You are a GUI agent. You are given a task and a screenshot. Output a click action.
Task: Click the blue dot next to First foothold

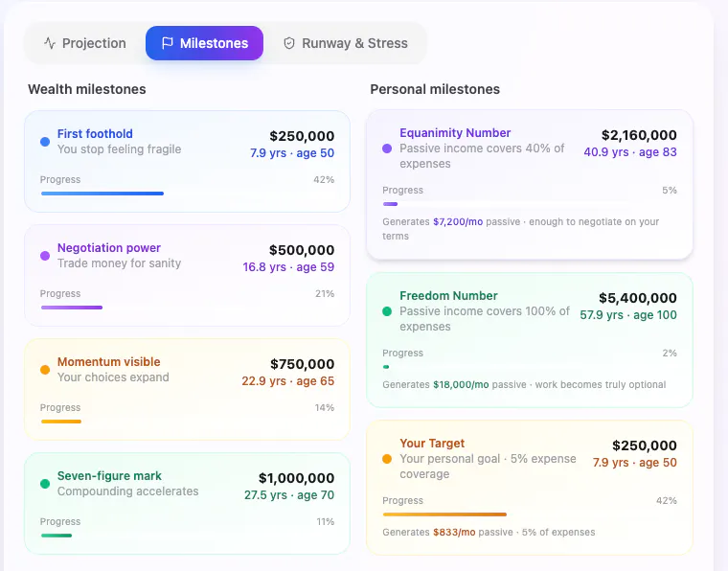click(45, 142)
